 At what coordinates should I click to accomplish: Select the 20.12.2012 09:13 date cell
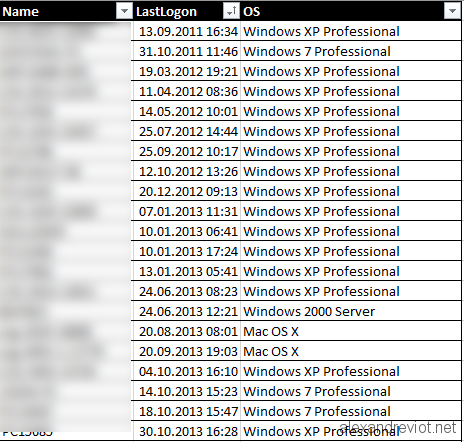187,191
